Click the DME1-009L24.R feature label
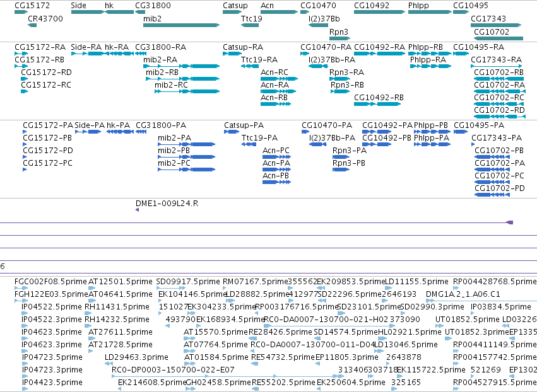Screen dimensions: 537x392 (167, 204)
